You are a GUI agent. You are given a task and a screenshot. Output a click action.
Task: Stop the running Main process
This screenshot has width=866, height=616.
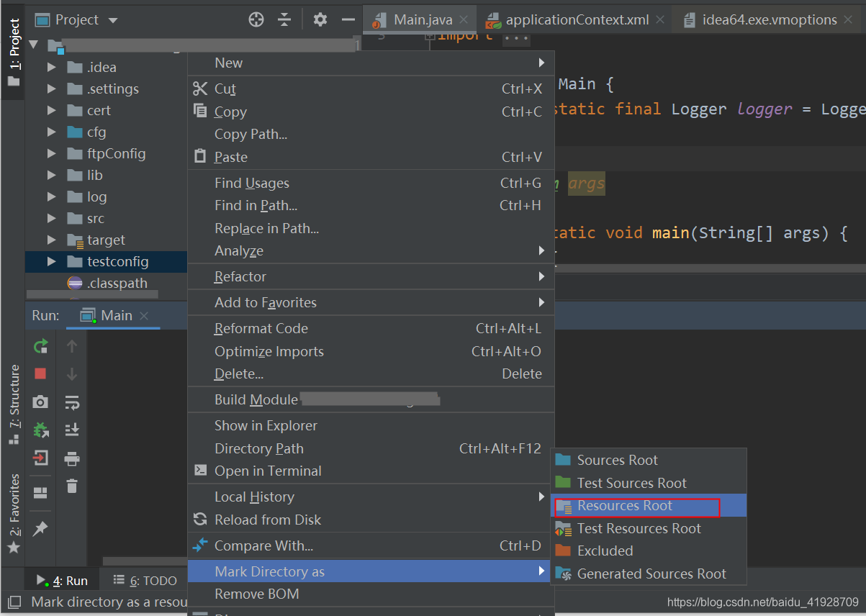(41, 373)
